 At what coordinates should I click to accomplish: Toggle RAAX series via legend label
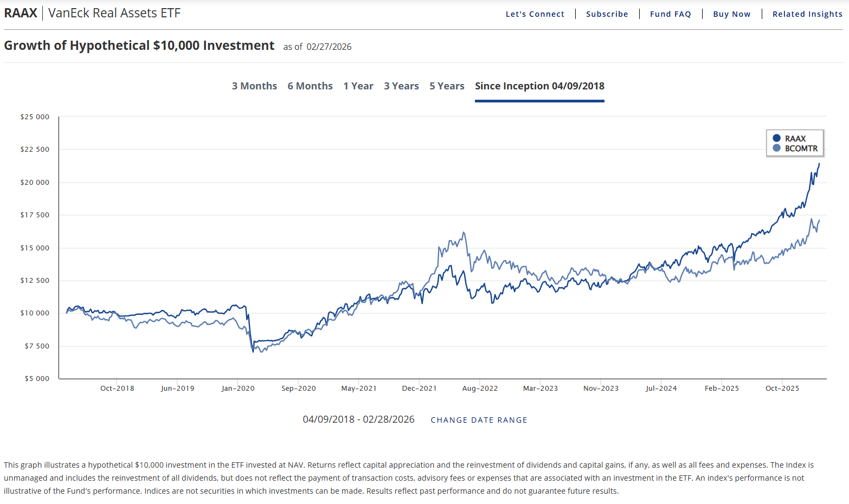[x=795, y=139]
